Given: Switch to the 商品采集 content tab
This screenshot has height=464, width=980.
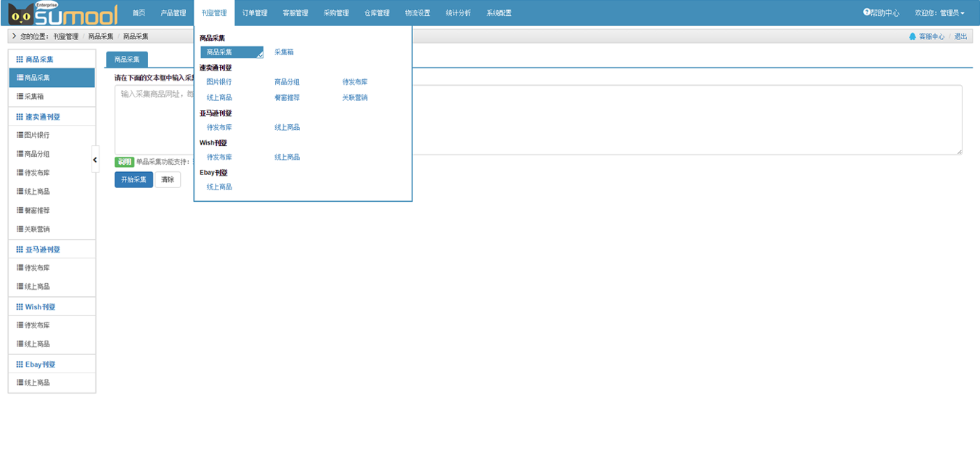Looking at the screenshot, I should [127, 60].
